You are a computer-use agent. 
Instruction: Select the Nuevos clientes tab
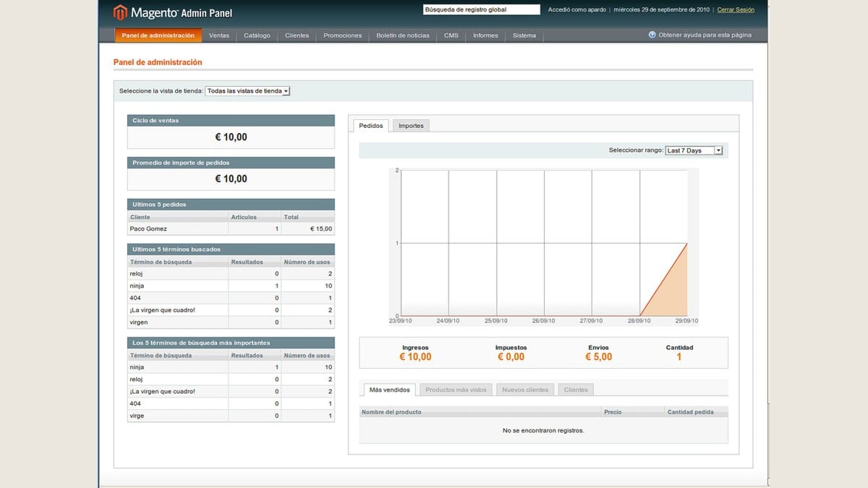pyautogui.click(x=525, y=390)
